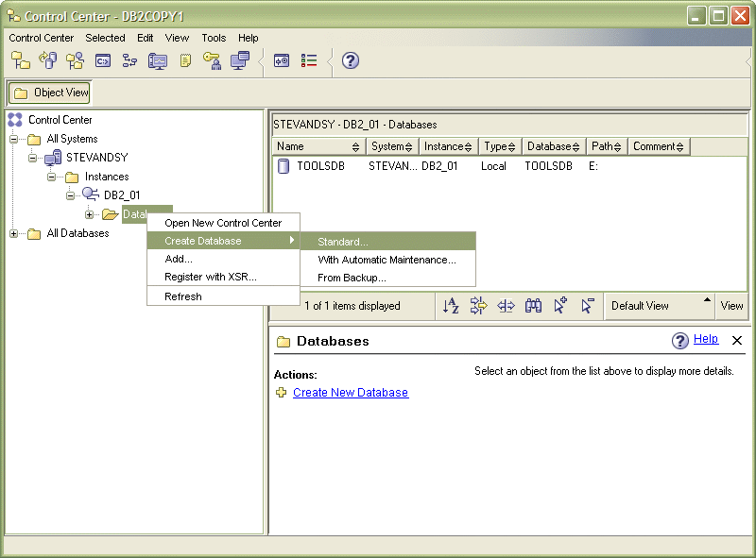
Task: Open Health Center toolbar icon
Action: pos(157,61)
